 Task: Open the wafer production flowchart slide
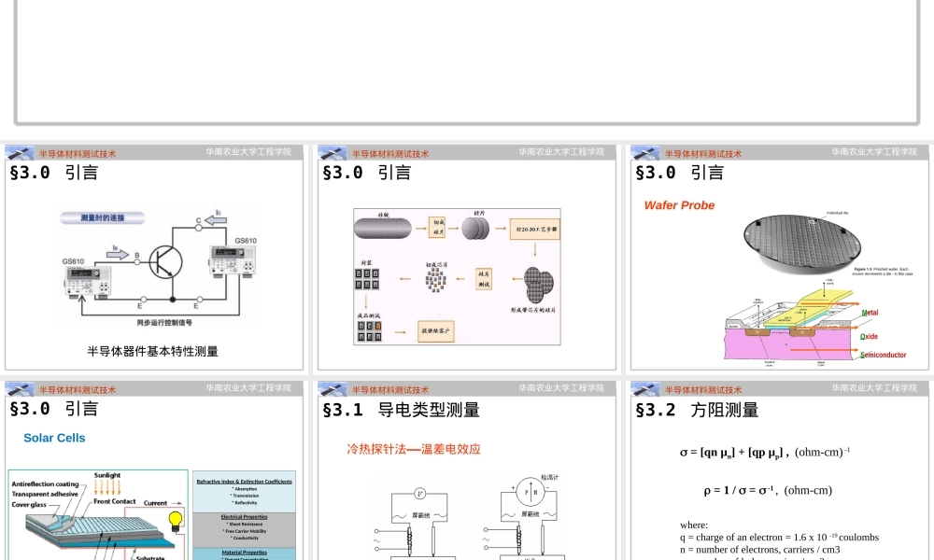click(466, 257)
